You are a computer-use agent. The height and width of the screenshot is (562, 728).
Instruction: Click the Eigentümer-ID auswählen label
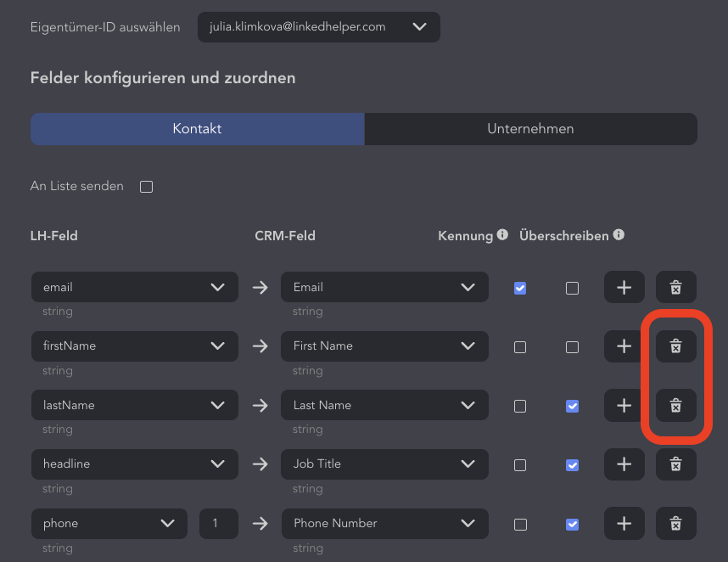[x=105, y=27]
